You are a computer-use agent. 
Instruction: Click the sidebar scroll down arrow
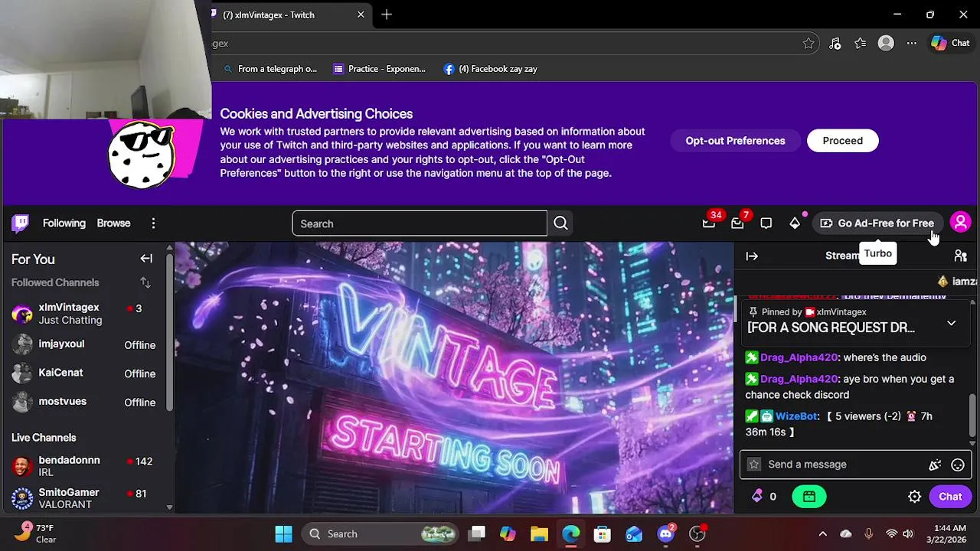(169, 507)
